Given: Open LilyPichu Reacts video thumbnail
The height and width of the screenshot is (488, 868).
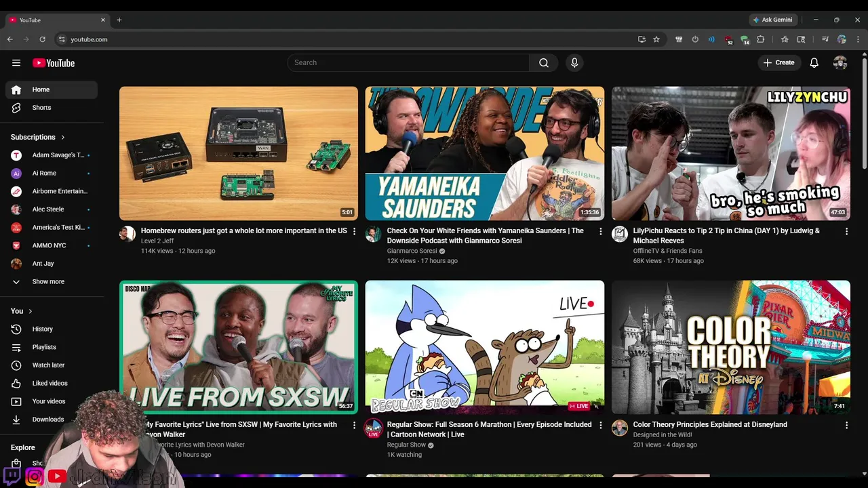Looking at the screenshot, I should 731,153.
